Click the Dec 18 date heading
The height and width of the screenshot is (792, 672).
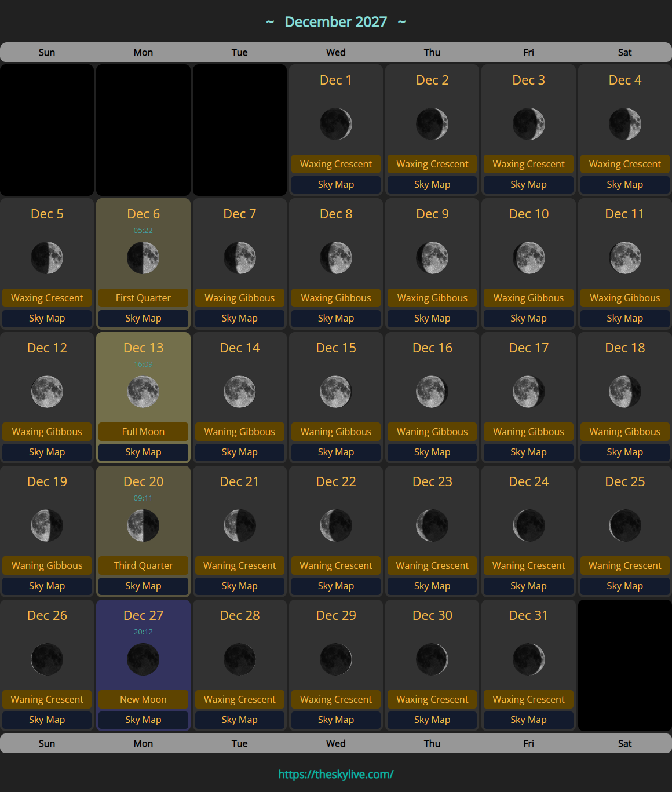625,348
